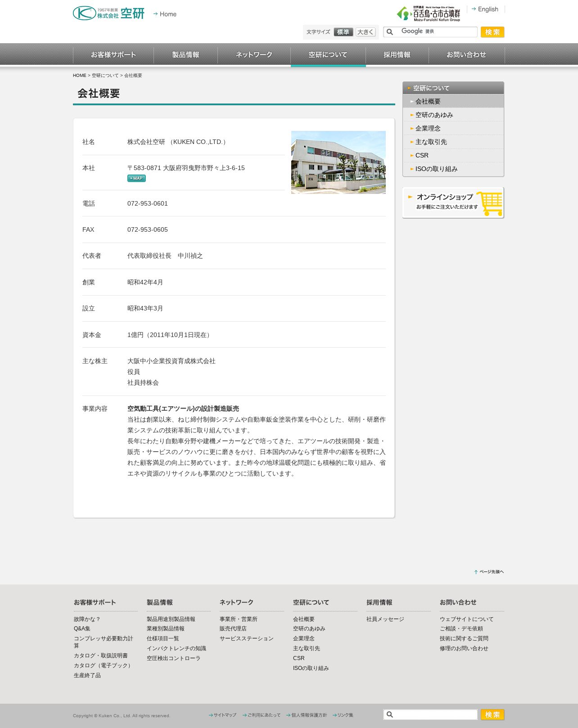Open お客様サポート in main navigation
This screenshot has width=578, height=728.
(x=113, y=55)
